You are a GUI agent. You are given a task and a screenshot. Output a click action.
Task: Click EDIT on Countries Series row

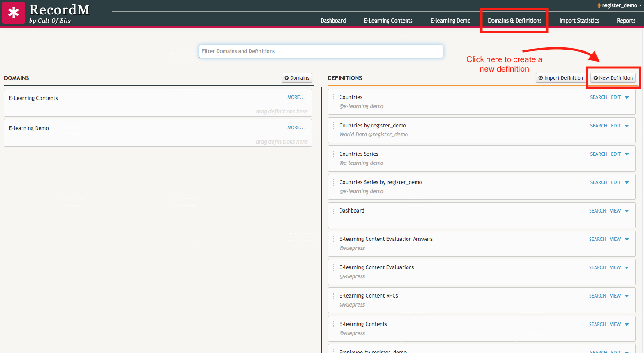[x=616, y=154]
